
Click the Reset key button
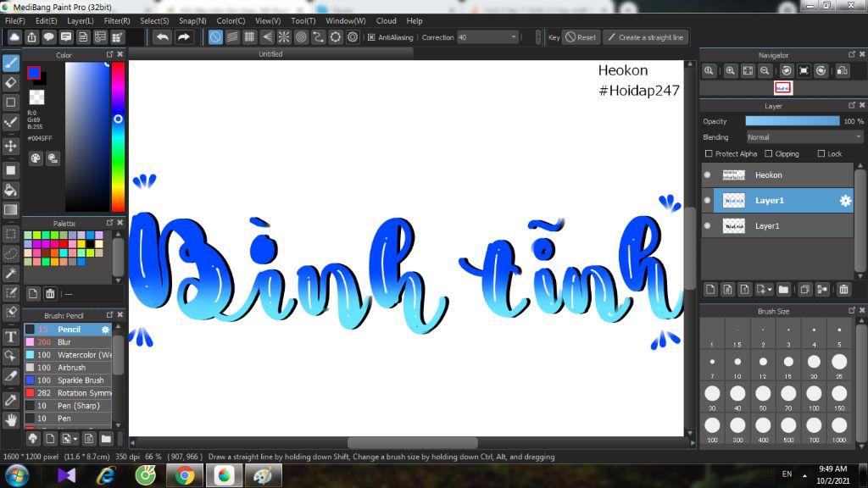[x=581, y=37]
